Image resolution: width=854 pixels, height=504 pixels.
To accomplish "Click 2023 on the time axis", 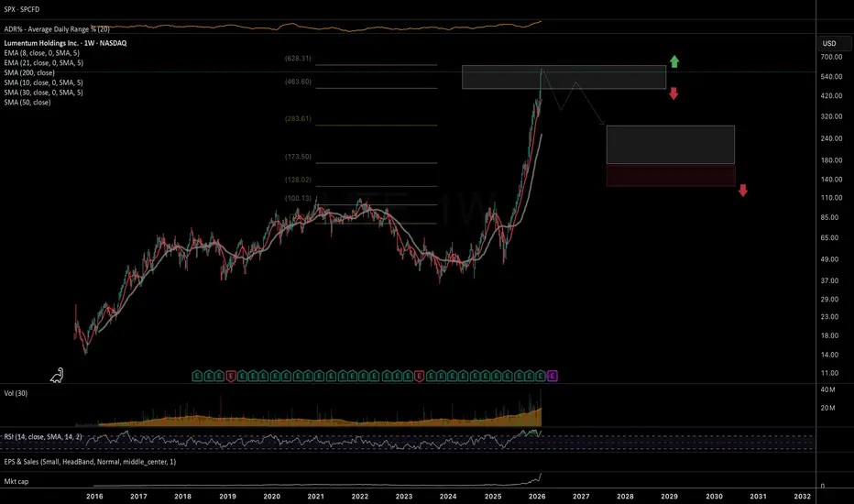I will (403, 496).
